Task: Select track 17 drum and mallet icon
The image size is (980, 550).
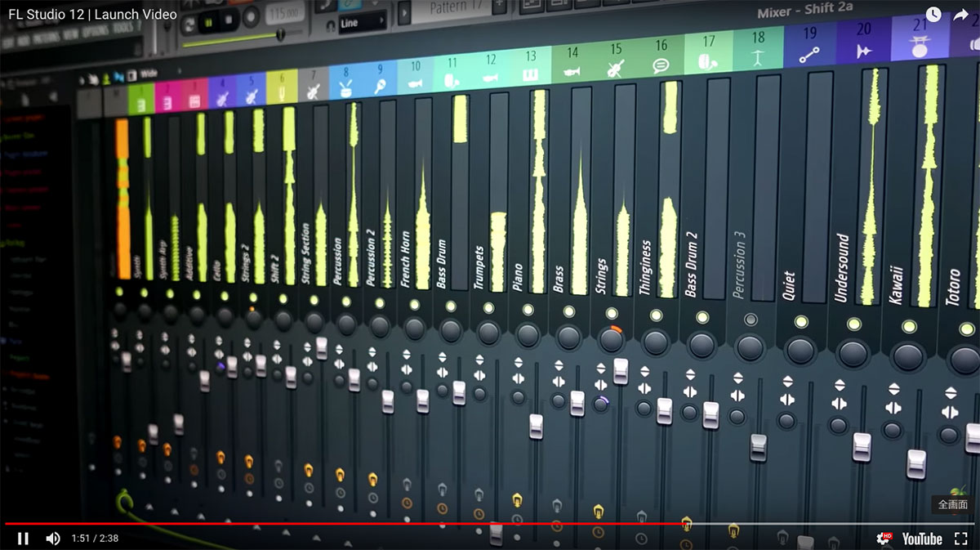Action: click(708, 61)
